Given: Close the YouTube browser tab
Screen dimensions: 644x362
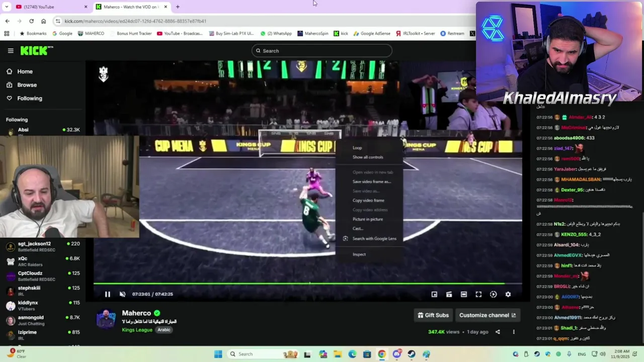Looking at the screenshot, I should click(86, 7).
